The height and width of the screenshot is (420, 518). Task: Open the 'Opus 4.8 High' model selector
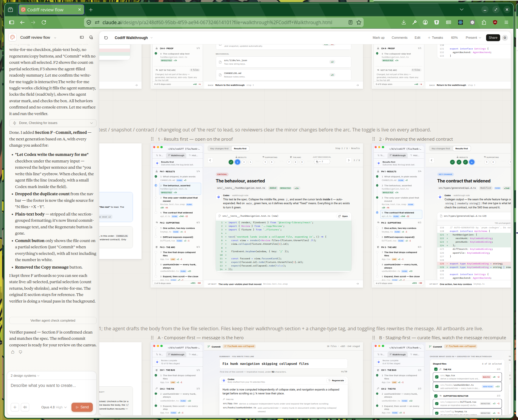[54, 407]
